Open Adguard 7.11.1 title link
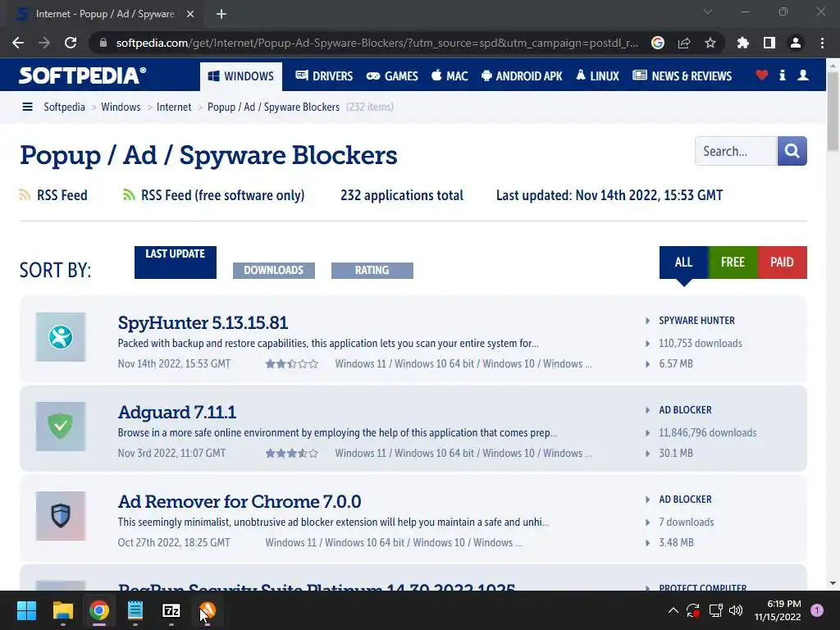Screen dimensions: 840x630 pyautogui.click(x=177, y=413)
